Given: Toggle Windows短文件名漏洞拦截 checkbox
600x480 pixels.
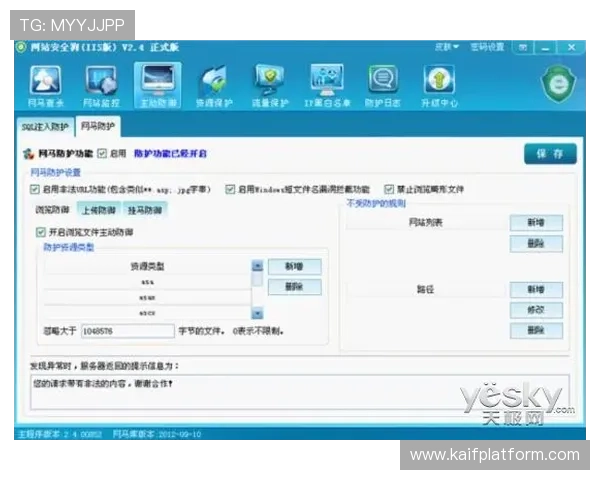Looking at the screenshot, I should (230, 189).
